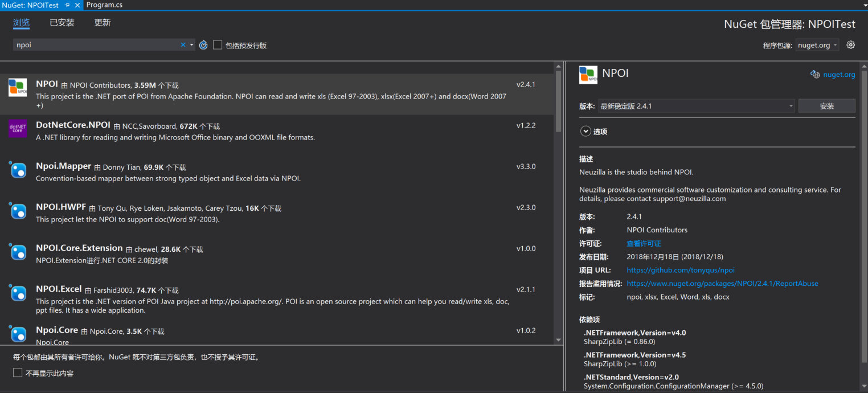Select the NPOI package row title
The image size is (868, 393).
point(47,84)
